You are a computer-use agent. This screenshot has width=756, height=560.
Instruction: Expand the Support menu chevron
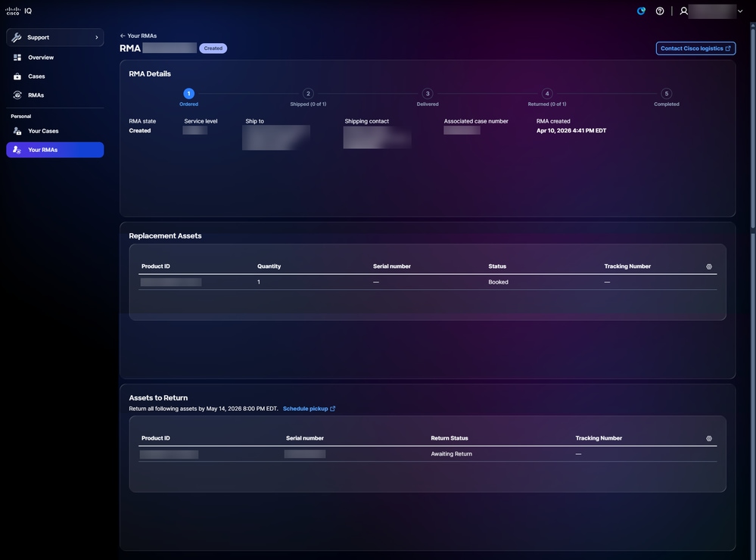point(96,37)
